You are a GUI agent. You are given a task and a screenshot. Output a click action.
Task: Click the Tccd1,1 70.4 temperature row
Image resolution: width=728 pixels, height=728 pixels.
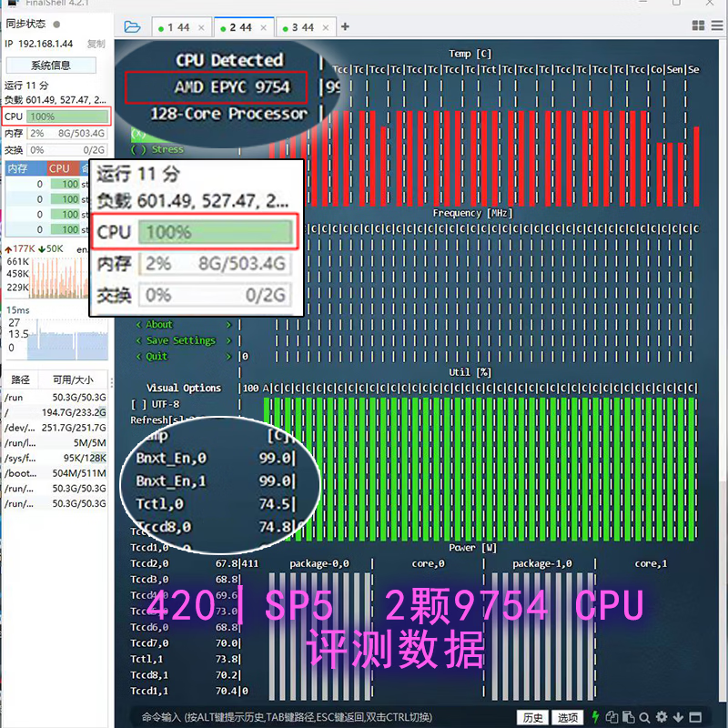[185, 692]
